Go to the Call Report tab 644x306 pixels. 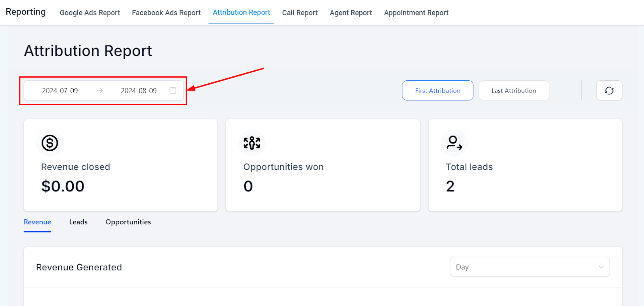coord(300,12)
